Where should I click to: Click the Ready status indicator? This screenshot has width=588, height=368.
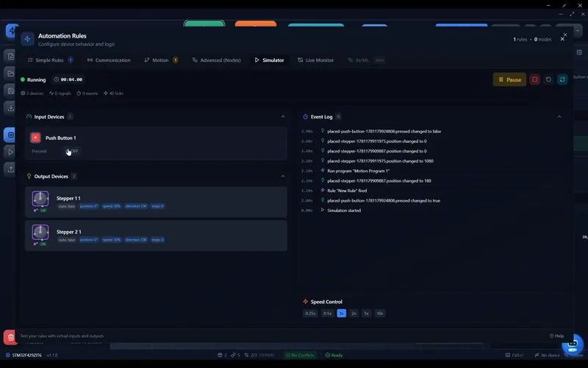click(x=334, y=355)
